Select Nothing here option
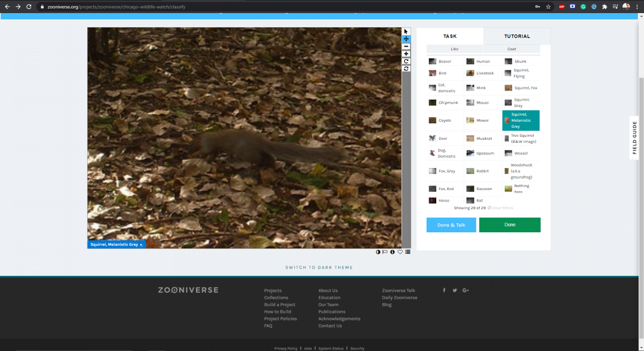This screenshot has width=644, height=351. tap(521, 189)
